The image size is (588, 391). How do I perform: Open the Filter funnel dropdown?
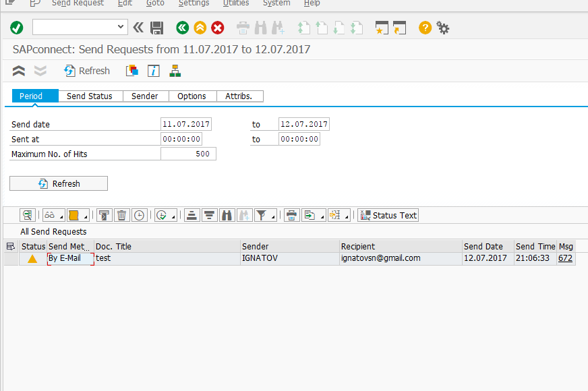click(x=266, y=215)
